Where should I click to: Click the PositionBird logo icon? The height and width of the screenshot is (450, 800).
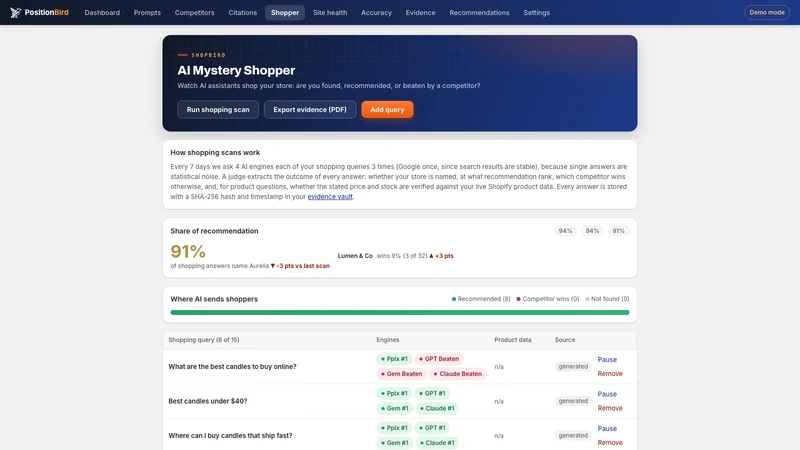[15, 12]
